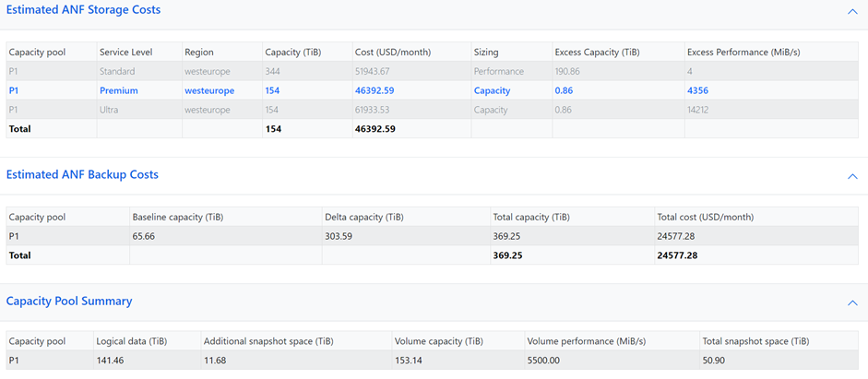This screenshot has height=379, width=868.
Task: Click the Sizing column header
Action: (x=486, y=52)
